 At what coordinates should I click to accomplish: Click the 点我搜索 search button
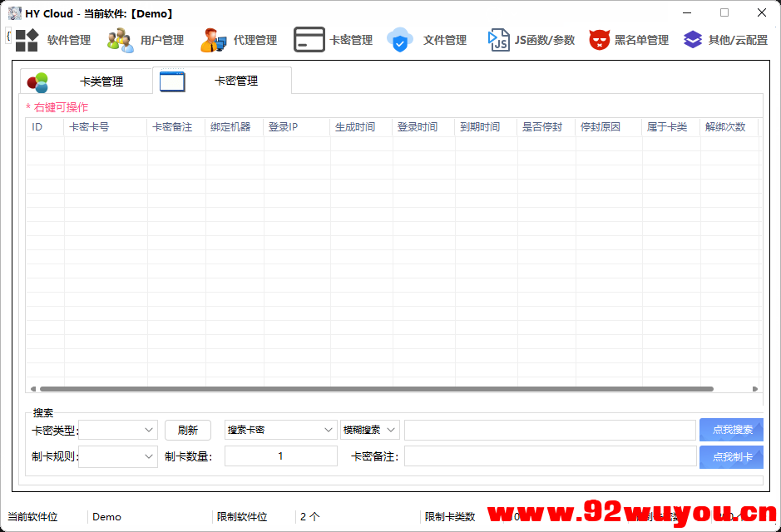(731, 430)
